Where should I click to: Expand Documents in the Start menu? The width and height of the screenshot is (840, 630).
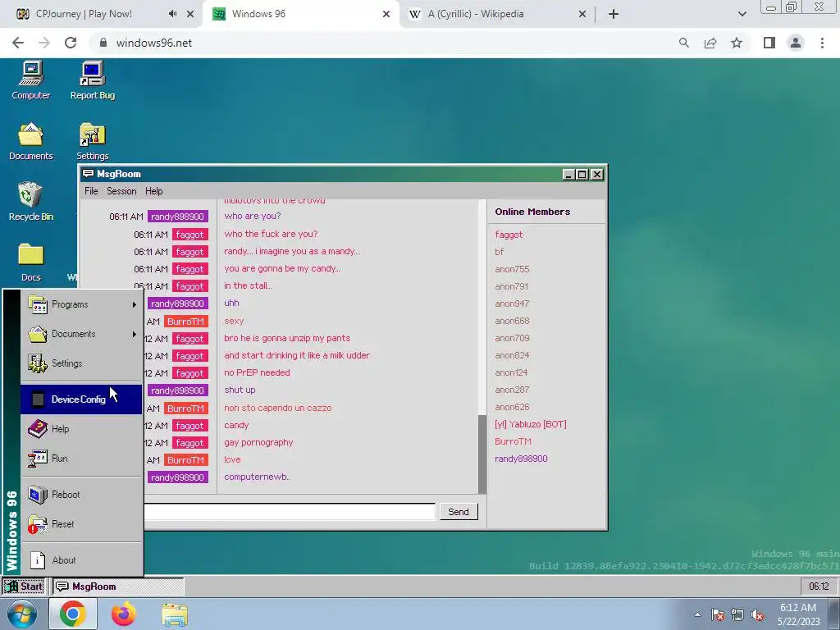coord(81,334)
